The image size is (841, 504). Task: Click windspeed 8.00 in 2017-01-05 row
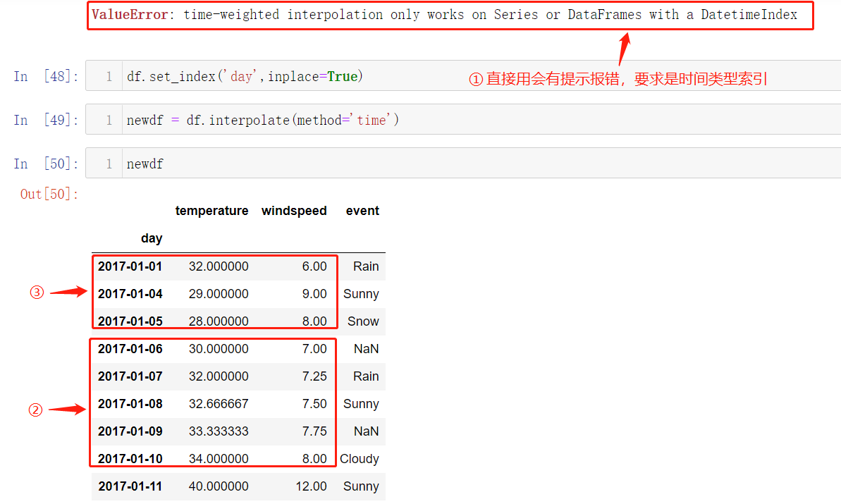point(314,321)
